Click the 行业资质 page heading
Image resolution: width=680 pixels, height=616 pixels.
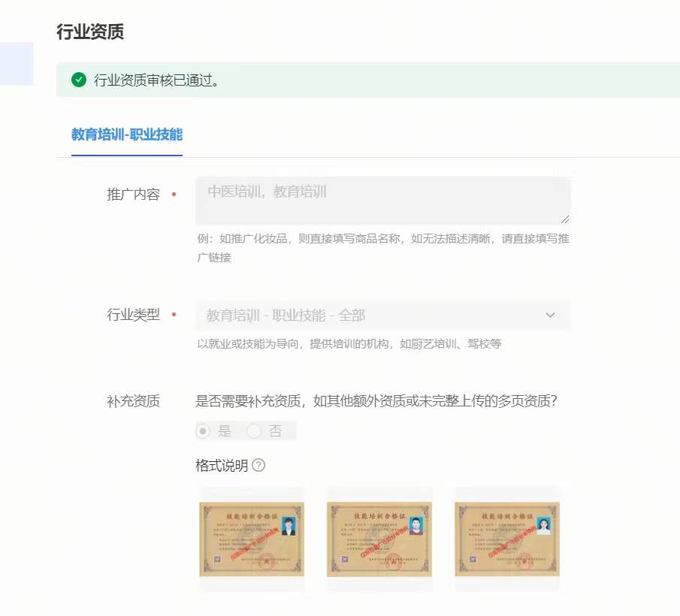click(x=90, y=32)
